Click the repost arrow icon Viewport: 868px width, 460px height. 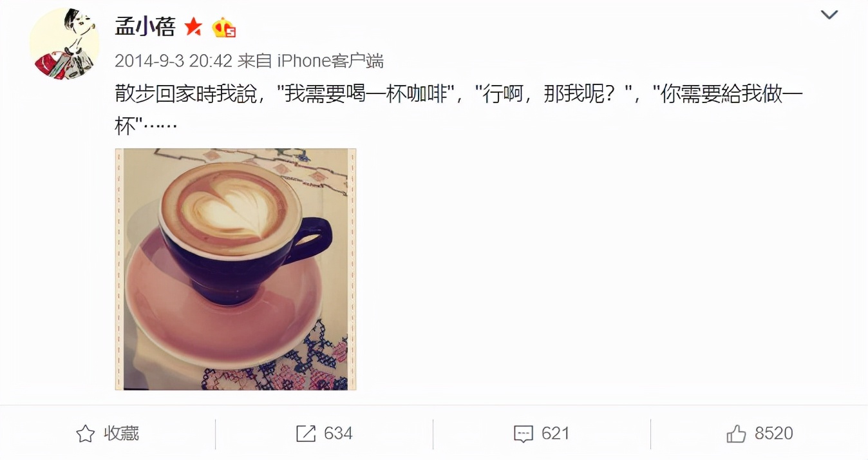[306, 434]
